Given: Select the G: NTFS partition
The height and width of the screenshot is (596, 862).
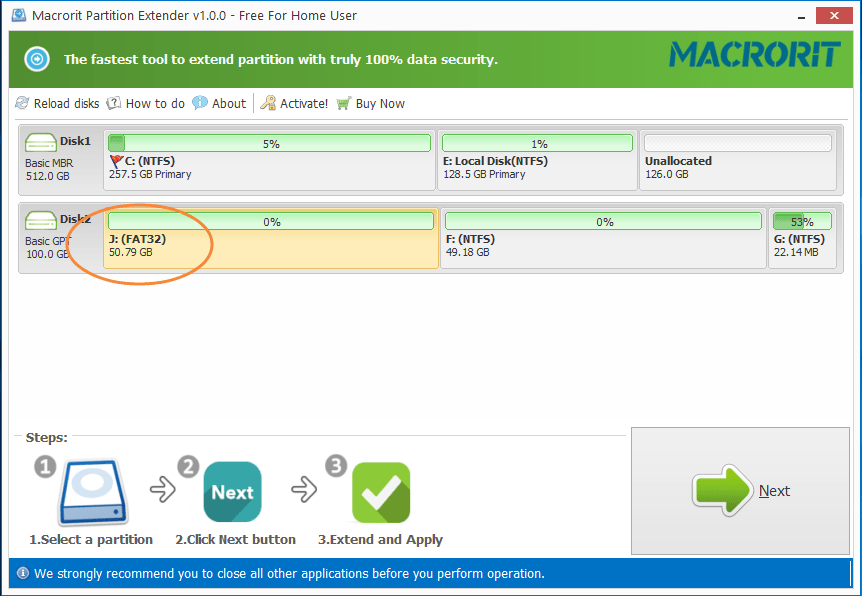Looking at the screenshot, I should point(802,240).
